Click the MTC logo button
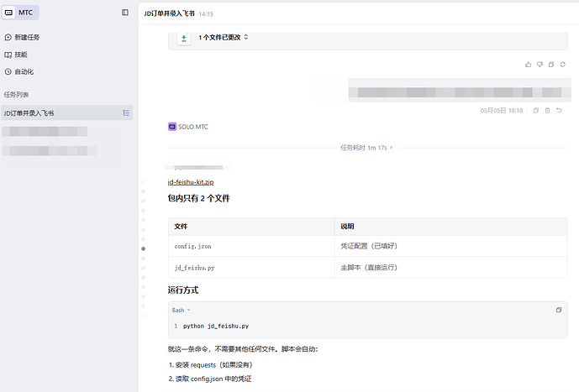The height and width of the screenshot is (392, 579). (20, 13)
